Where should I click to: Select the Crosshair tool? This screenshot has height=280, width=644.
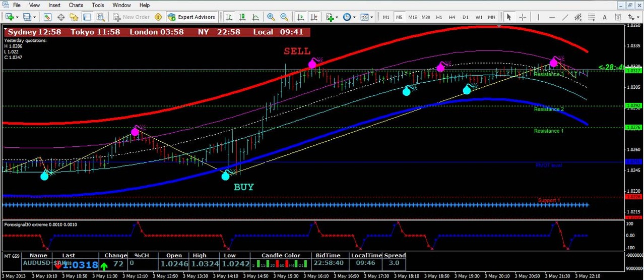pos(523,17)
